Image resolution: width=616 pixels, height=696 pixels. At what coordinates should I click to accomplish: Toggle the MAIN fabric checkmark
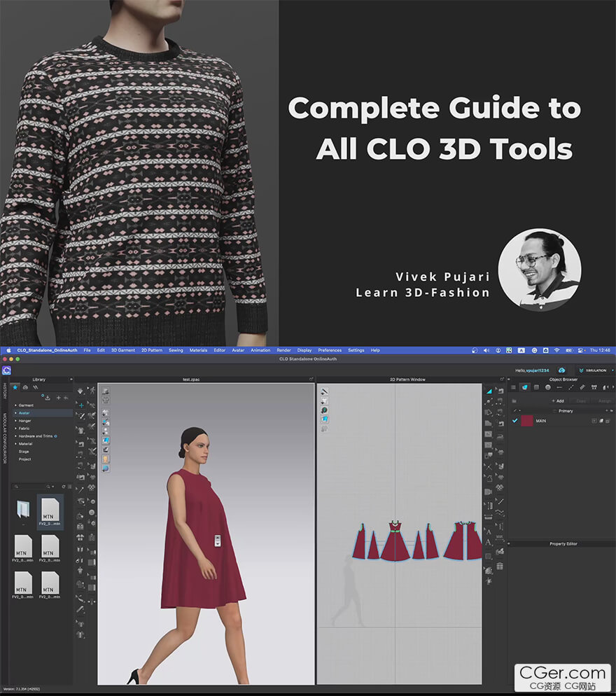click(514, 420)
